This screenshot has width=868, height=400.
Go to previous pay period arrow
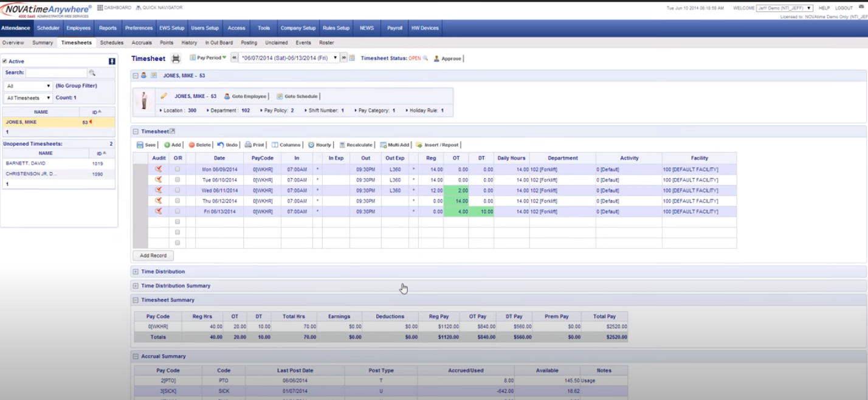point(234,58)
